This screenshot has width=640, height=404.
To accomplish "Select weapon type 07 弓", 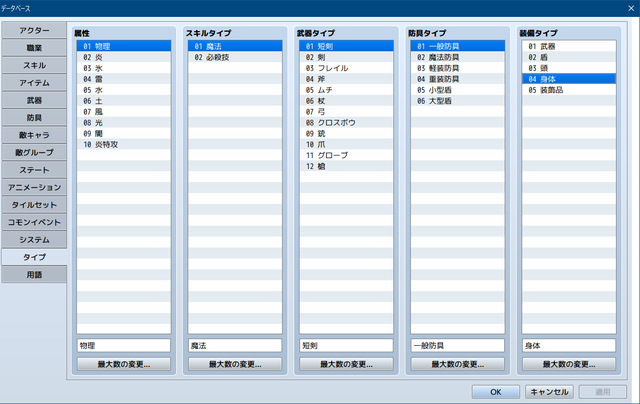I will (346, 112).
